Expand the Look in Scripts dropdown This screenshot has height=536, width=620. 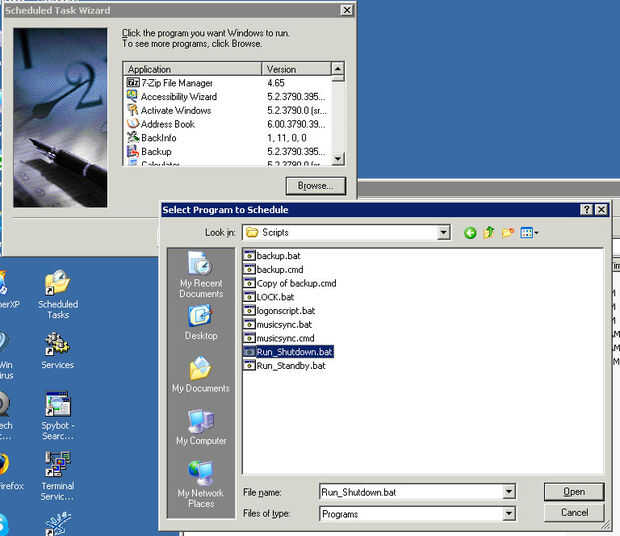(x=444, y=233)
